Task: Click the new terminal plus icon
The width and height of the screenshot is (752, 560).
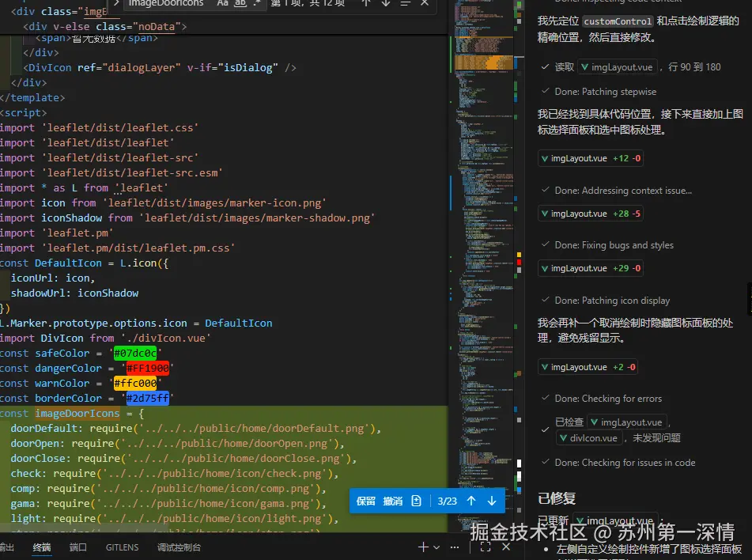Action: point(423,547)
